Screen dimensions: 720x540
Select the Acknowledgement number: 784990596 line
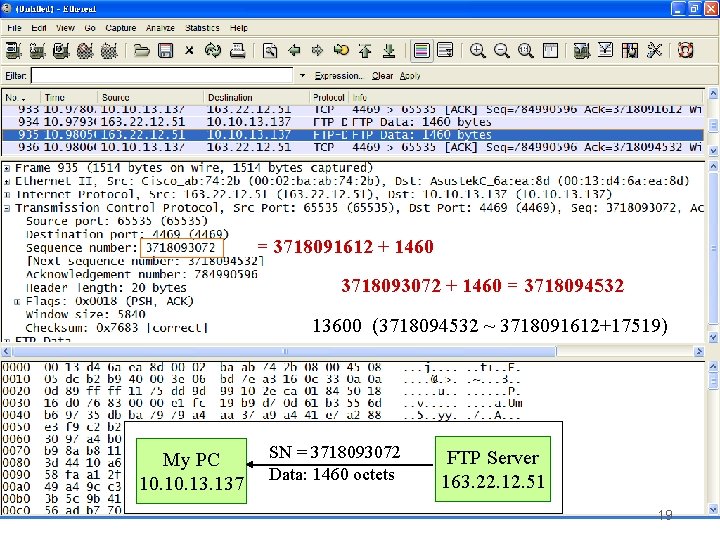click(141, 275)
